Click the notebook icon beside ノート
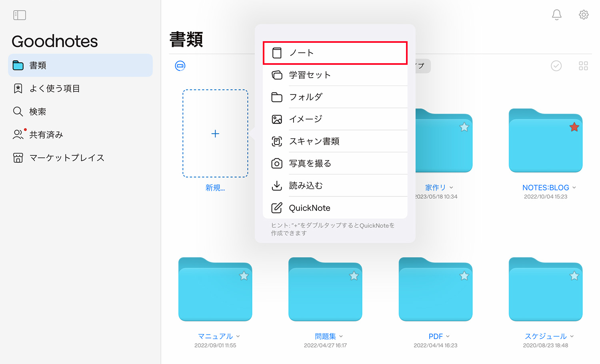Screen dimensions: 600x364 [x=277, y=53]
